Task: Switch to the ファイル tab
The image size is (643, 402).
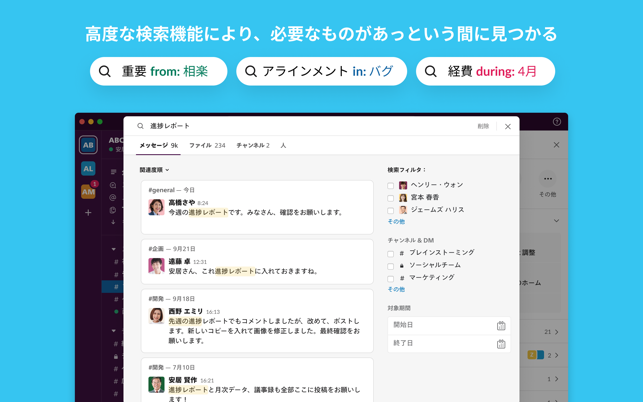Action: point(207,146)
